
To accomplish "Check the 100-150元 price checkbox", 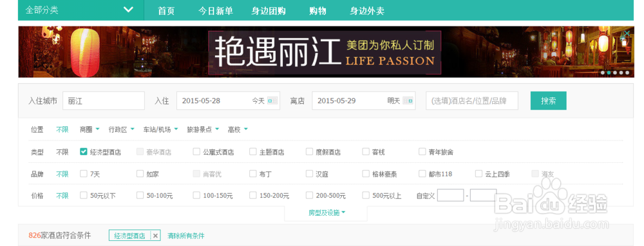I will point(196,196).
